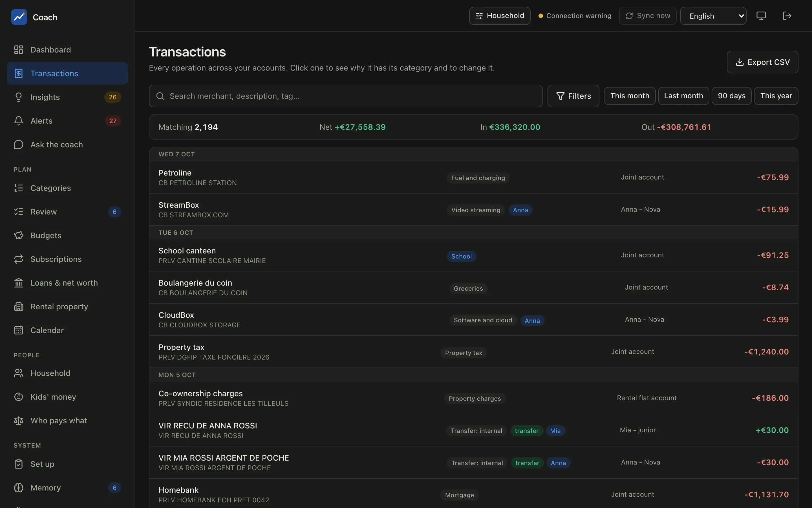Select the Transactions menu item
This screenshot has height=508, width=812.
click(67, 73)
